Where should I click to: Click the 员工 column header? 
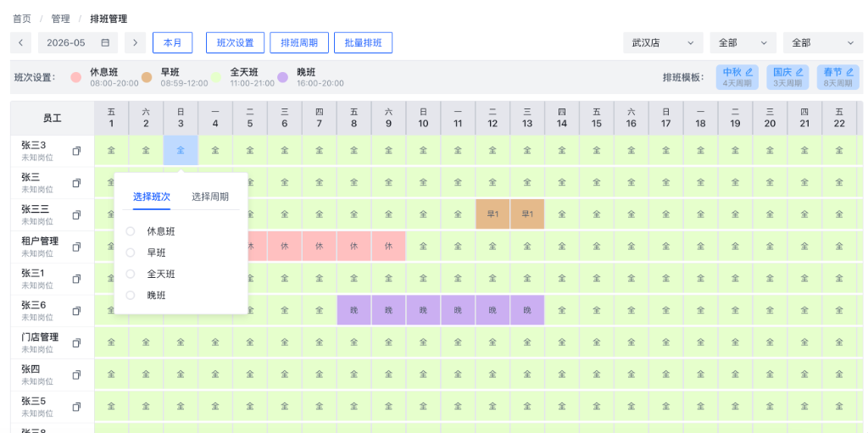pos(52,118)
